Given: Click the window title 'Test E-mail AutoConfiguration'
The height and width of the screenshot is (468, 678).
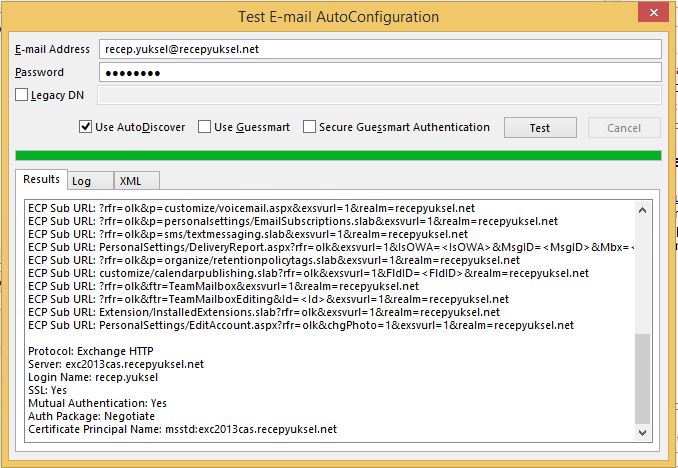Looking at the screenshot, I should (339, 16).
